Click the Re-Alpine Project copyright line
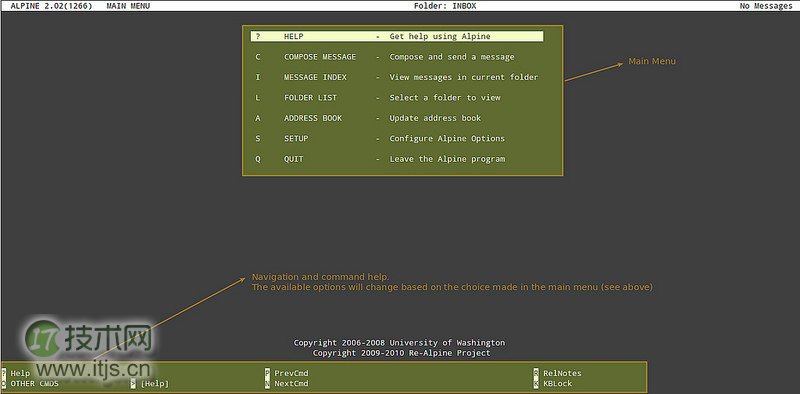 (x=402, y=353)
